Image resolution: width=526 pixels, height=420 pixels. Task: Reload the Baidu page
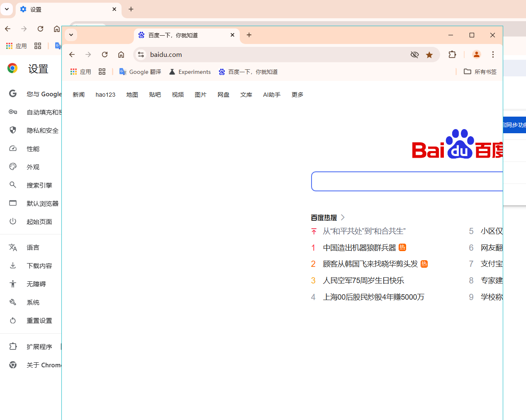pyautogui.click(x=105, y=54)
